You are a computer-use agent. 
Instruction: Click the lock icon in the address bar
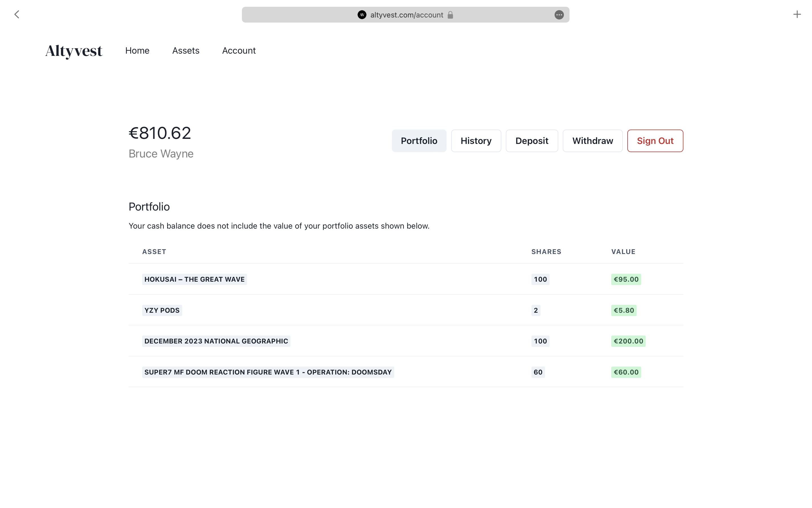pos(450,15)
